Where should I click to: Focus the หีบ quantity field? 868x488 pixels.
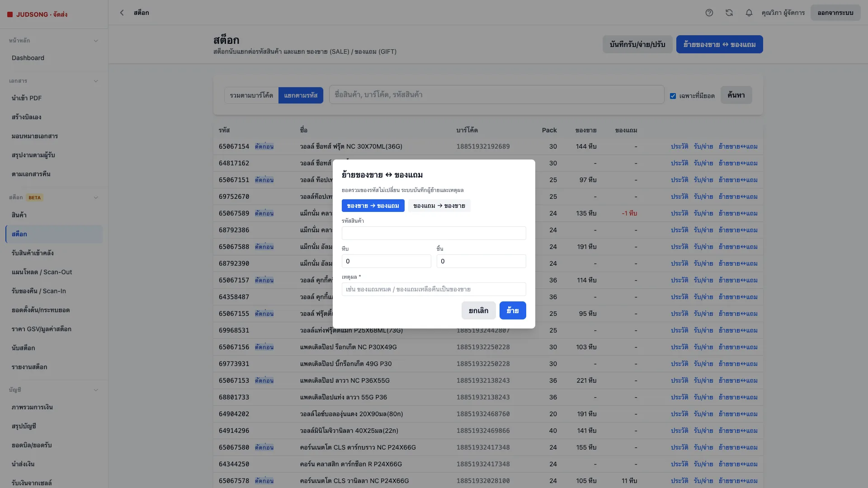387,261
